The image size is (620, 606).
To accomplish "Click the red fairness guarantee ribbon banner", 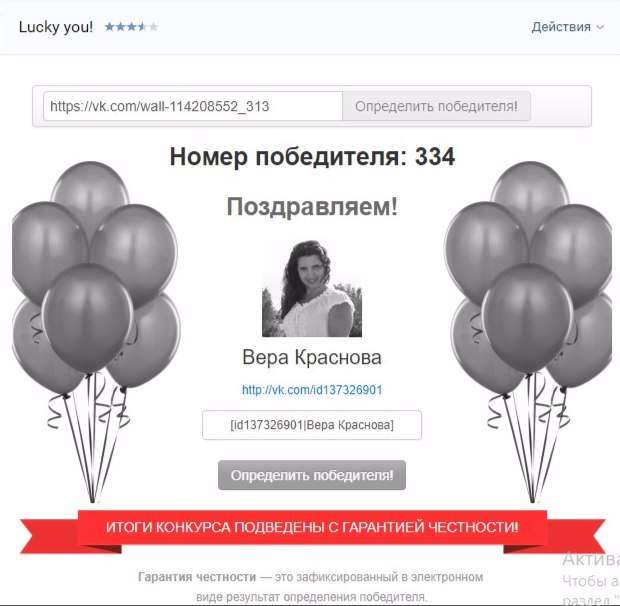I will 312,531.
